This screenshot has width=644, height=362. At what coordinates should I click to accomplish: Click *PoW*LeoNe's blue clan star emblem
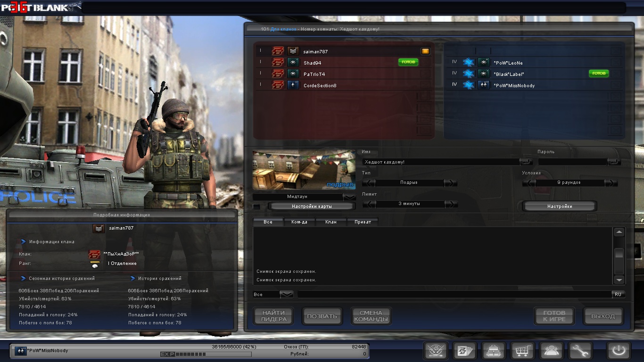(x=468, y=62)
